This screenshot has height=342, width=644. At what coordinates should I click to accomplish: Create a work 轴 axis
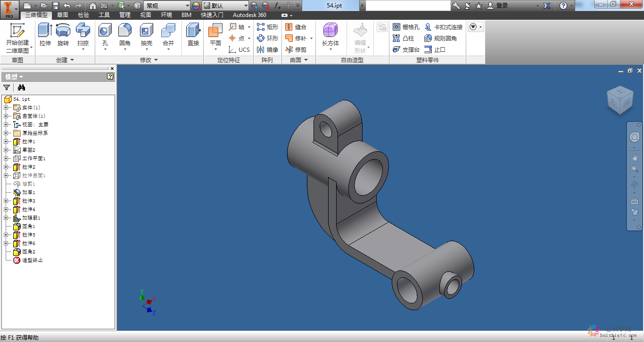(237, 27)
